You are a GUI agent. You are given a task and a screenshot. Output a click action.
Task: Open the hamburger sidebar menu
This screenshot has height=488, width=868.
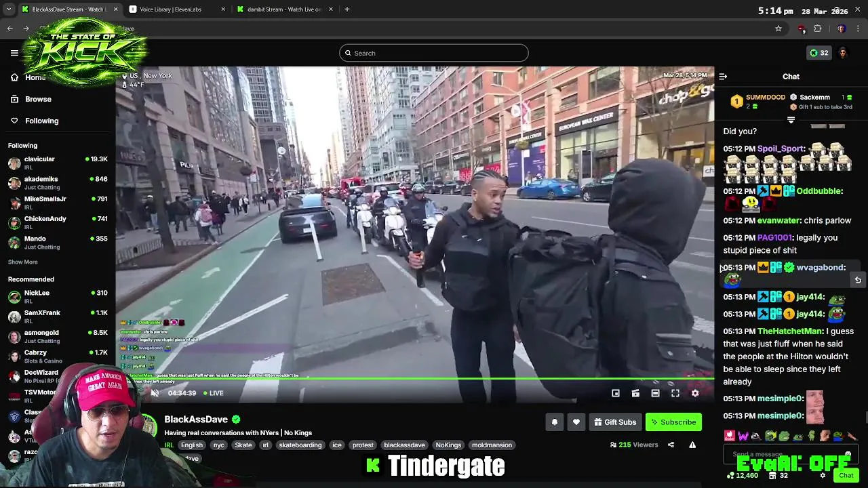coord(14,53)
